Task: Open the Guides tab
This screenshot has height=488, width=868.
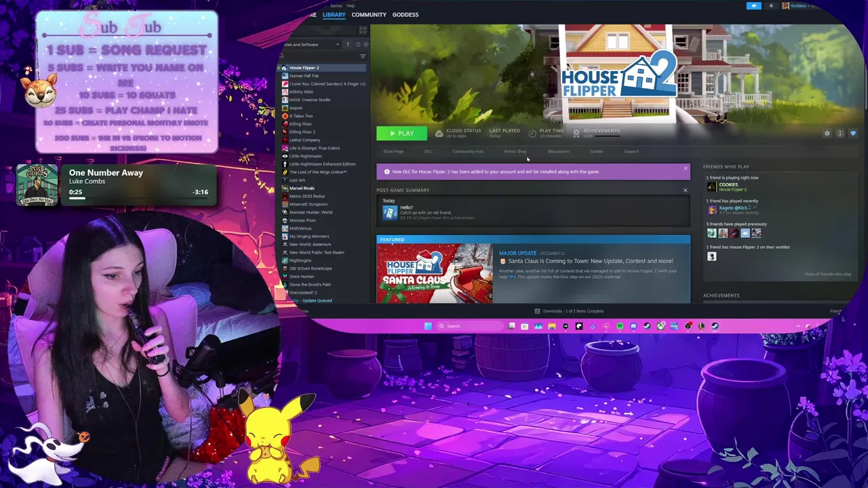Action: 597,151
